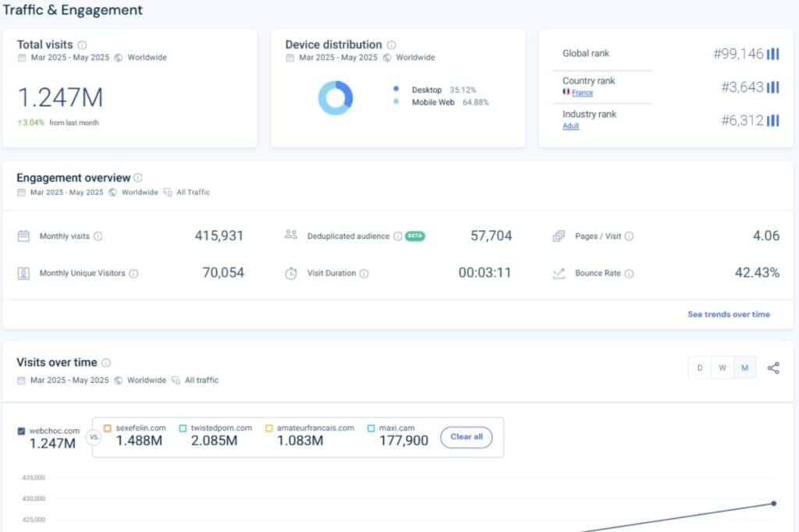Viewport: 799px width, 532px height.
Task: Click the info icon beside Visit Duration
Action: tap(364, 273)
